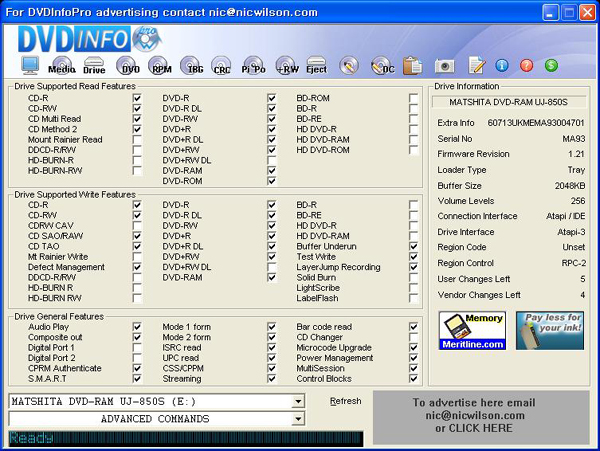This screenshot has height=451, width=600.
Task: Click the Refresh button
Action: pyautogui.click(x=346, y=401)
